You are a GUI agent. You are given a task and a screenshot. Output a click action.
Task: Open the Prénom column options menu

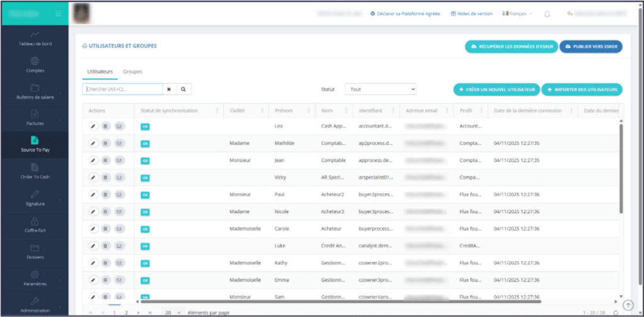308,111
